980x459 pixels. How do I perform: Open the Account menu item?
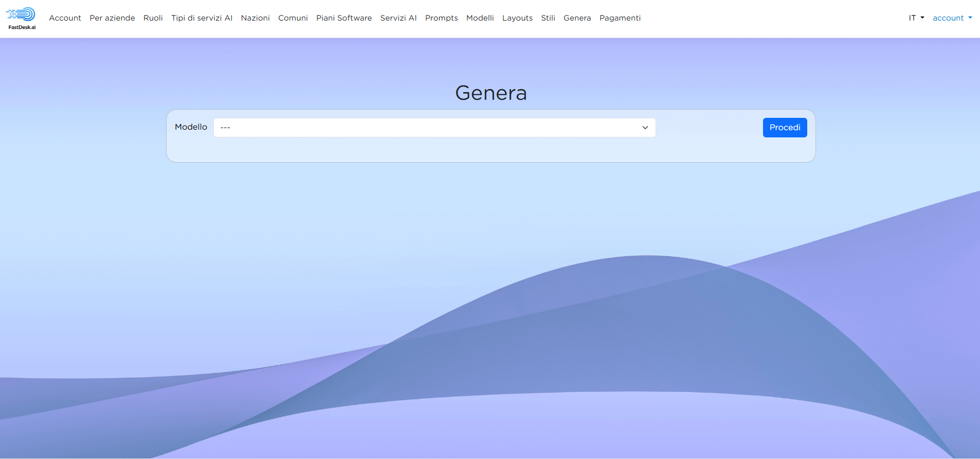(65, 18)
